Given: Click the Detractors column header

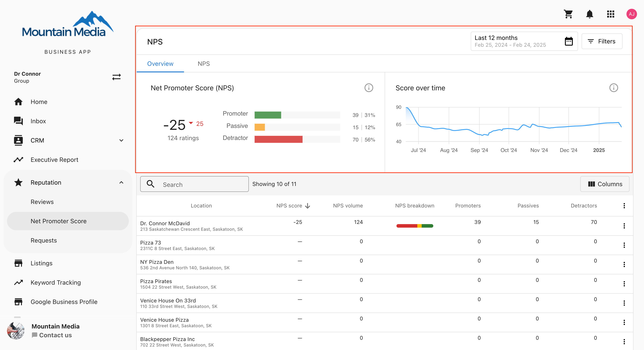Looking at the screenshot, I should [x=584, y=206].
